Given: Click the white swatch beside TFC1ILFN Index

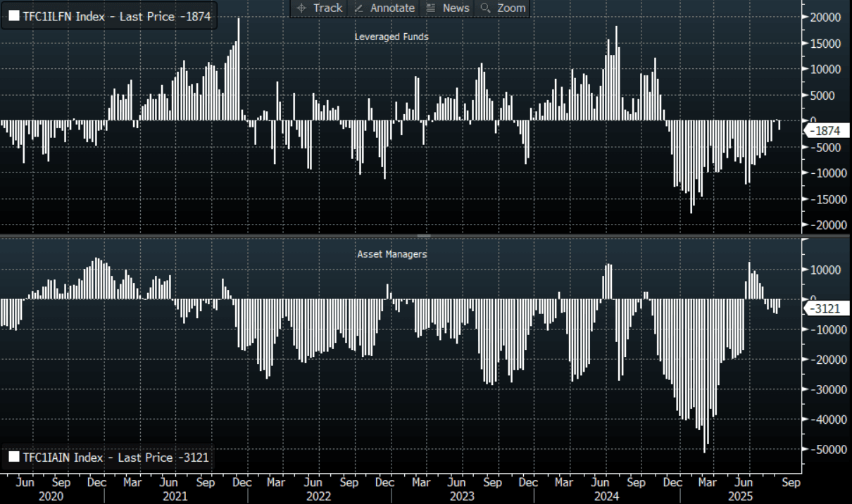Looking at the screenshot, I should (x=14, y=16).
